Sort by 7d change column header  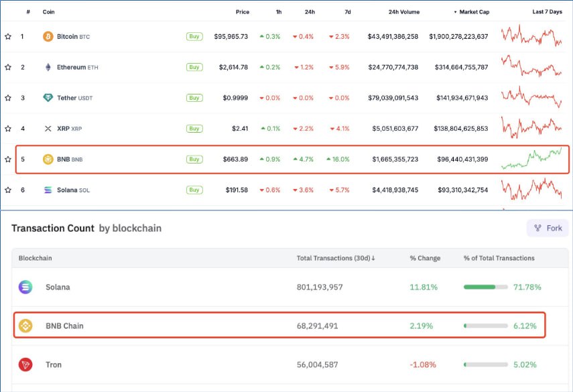coord(348,12)
